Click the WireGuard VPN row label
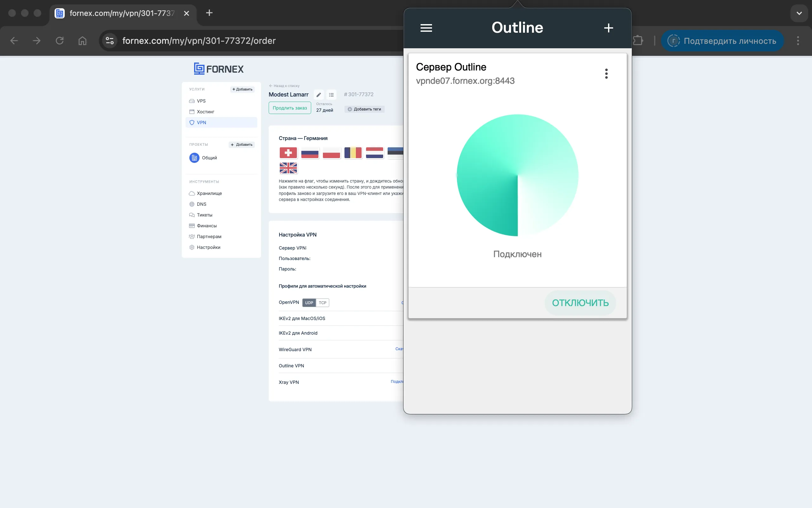812x508 pixels. click(295, 350)
